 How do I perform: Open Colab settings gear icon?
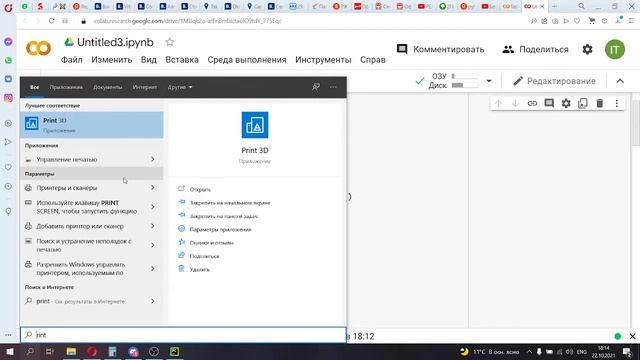(587, 49)
